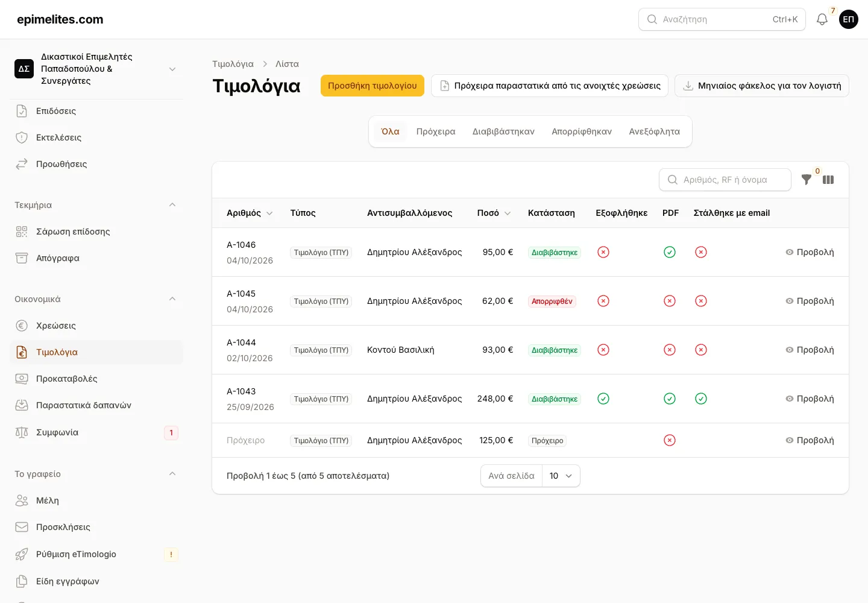The width and height of the screenshot is (868, 603).
Task: Click the Προσθήκη τιμολογίου button
Action: (373, 86)
